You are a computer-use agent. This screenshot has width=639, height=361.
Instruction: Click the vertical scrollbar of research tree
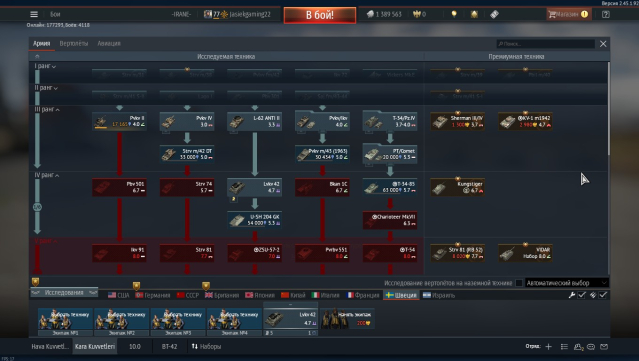608,108
